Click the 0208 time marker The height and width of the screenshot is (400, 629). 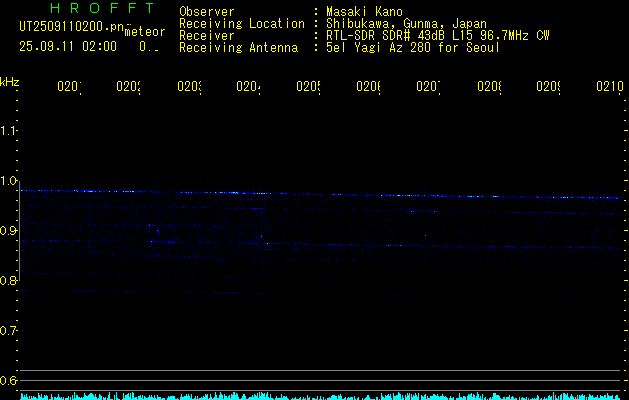(489, 86)
